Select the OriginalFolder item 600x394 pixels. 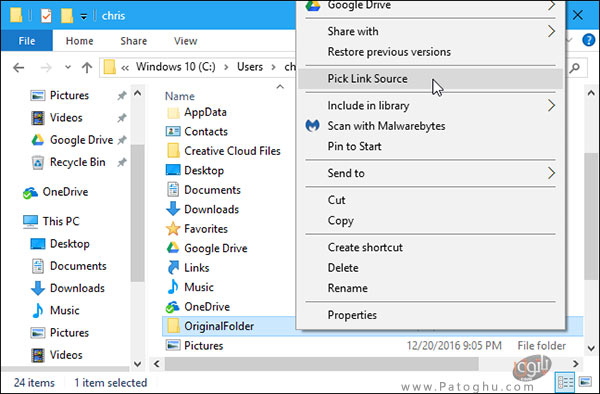coord(219,326)
